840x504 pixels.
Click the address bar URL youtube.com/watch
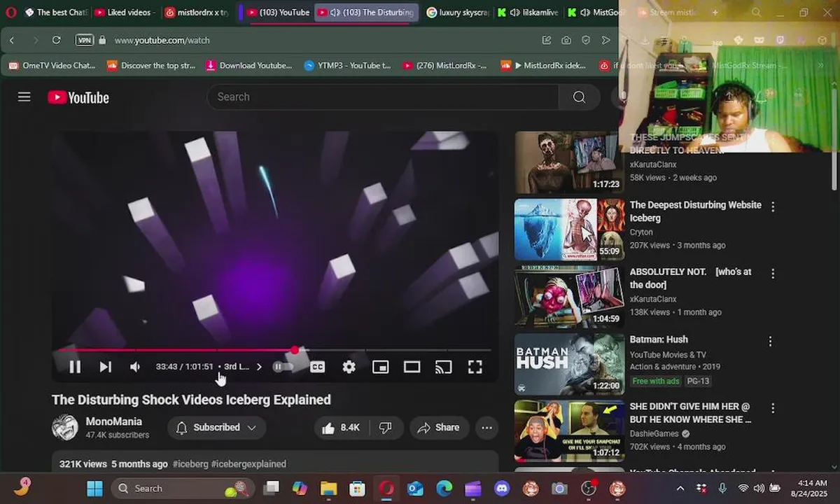162,41
